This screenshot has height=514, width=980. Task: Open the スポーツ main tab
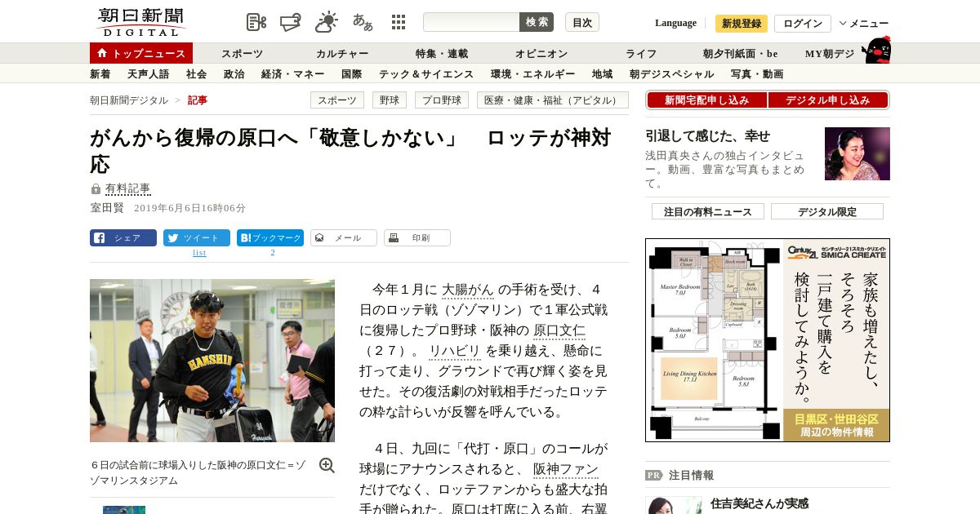(242, 54)
